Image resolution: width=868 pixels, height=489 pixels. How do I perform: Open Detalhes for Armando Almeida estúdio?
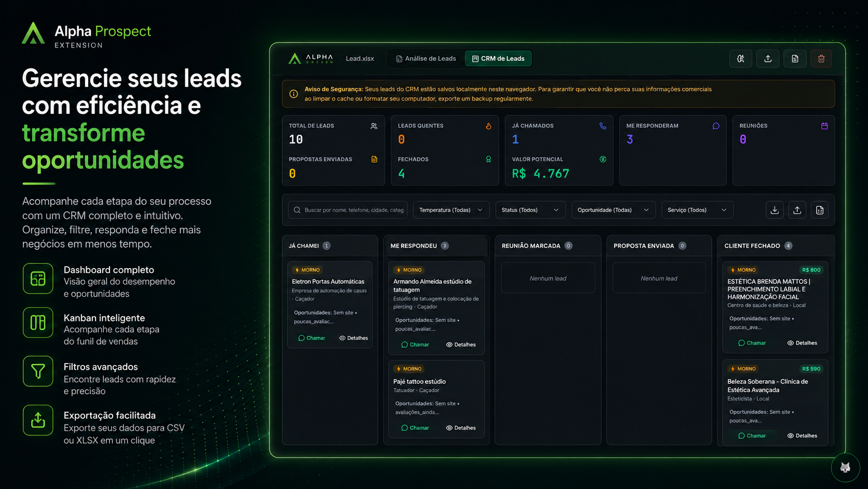tap(461, 345)
